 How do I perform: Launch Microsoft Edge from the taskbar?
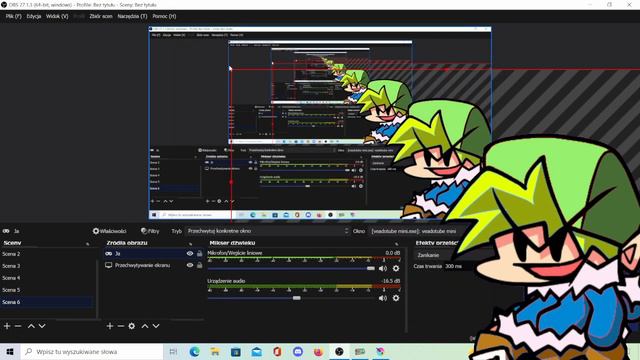194,351
